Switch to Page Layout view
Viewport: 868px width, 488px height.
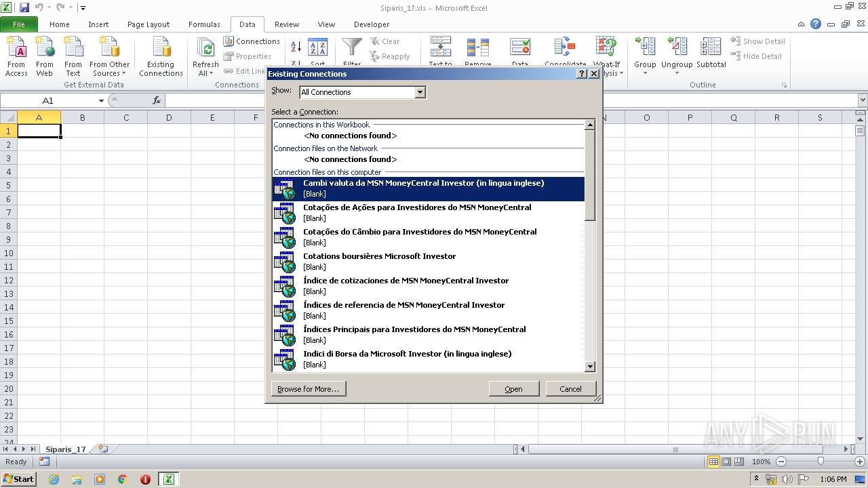726,462
